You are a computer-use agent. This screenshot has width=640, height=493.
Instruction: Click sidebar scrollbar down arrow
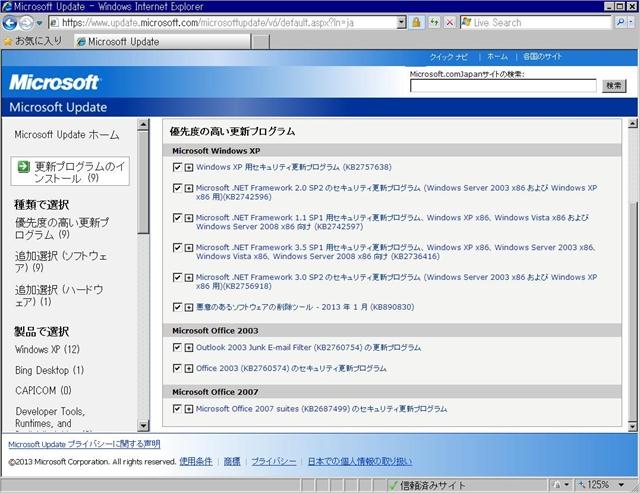[x=143, y=426]
